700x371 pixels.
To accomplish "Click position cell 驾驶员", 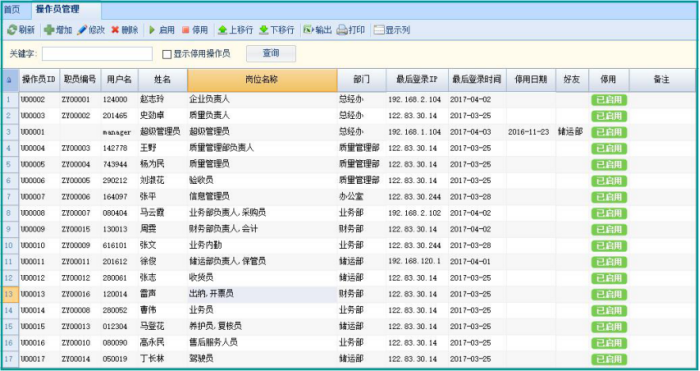I will [x=262, y=359].
